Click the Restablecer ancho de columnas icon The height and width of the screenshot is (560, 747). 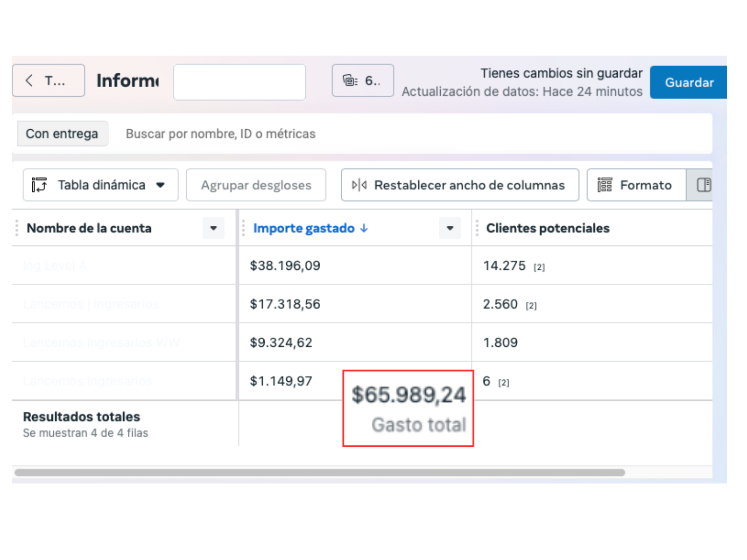coord(359,185)
